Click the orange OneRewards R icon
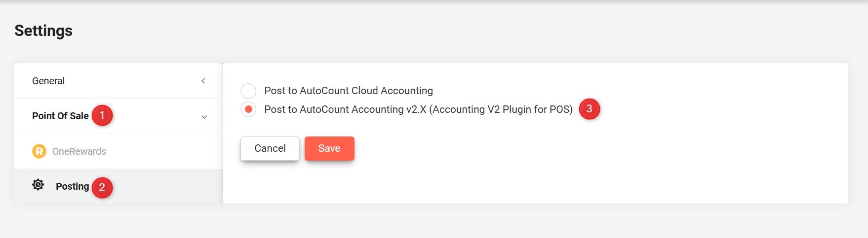 (x=39, y=151)
